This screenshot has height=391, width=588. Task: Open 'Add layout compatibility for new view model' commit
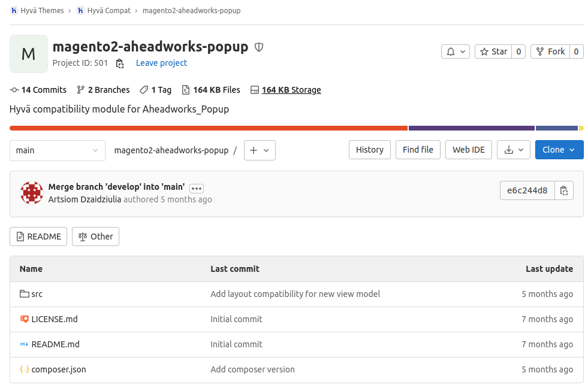295,295
